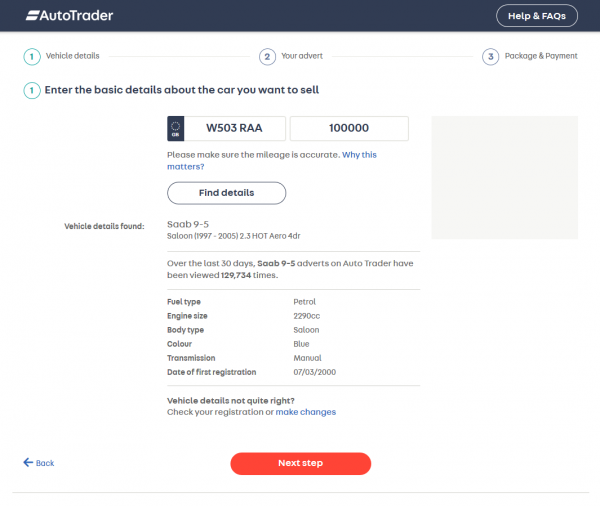This screenshot has width=600, height=506.
Task: Open Help & FAQs
Action: click(536, 15)
